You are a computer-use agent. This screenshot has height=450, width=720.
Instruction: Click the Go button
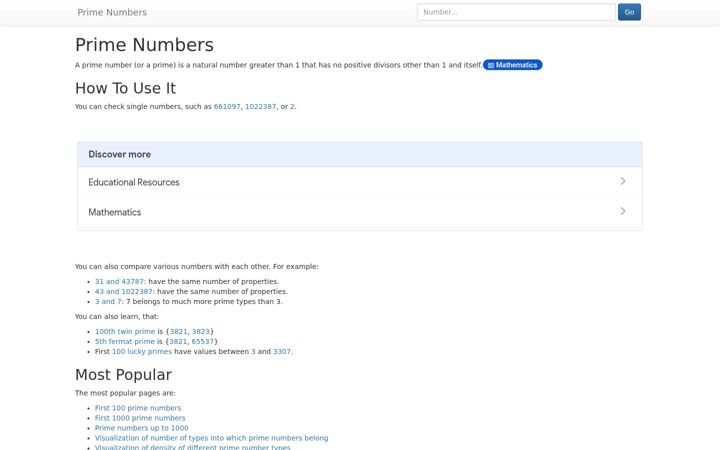point(629,12)
